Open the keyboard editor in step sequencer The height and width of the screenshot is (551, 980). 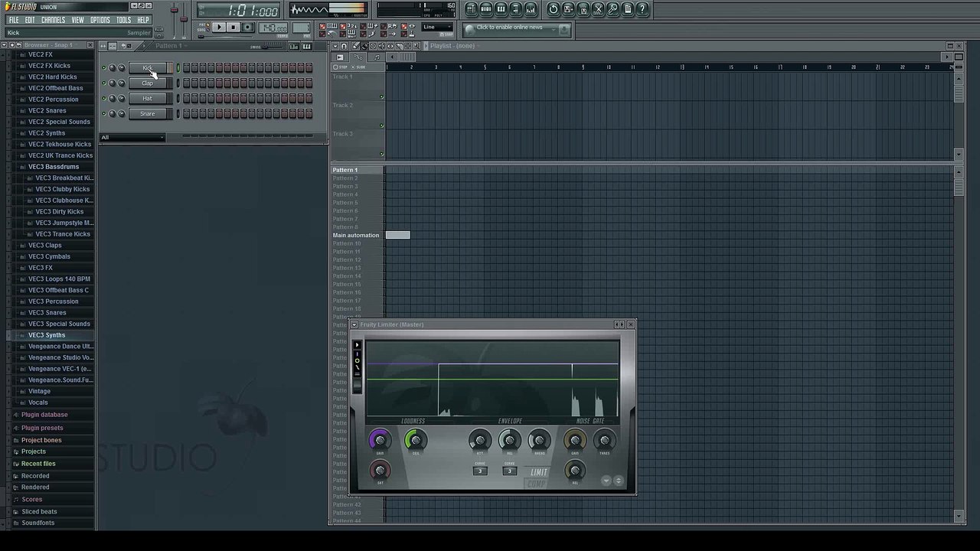pyautogui.click(x=307, y=47)
